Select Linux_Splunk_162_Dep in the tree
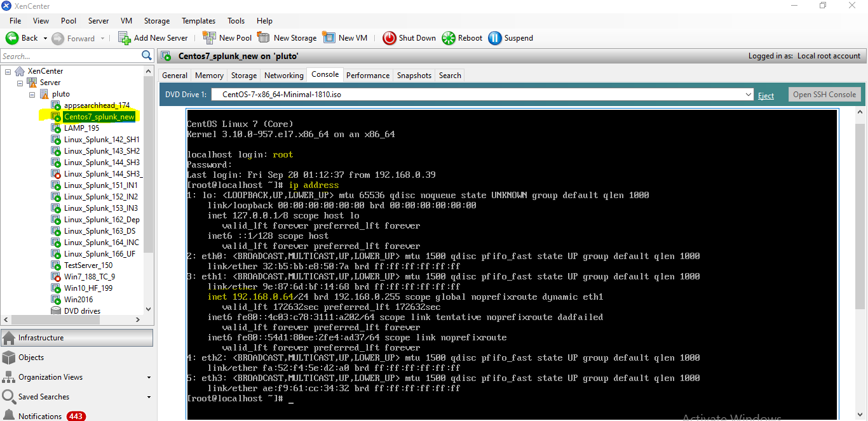Image resolution: width=868 pixels, height=421 pixels. (x=102, y=220)
